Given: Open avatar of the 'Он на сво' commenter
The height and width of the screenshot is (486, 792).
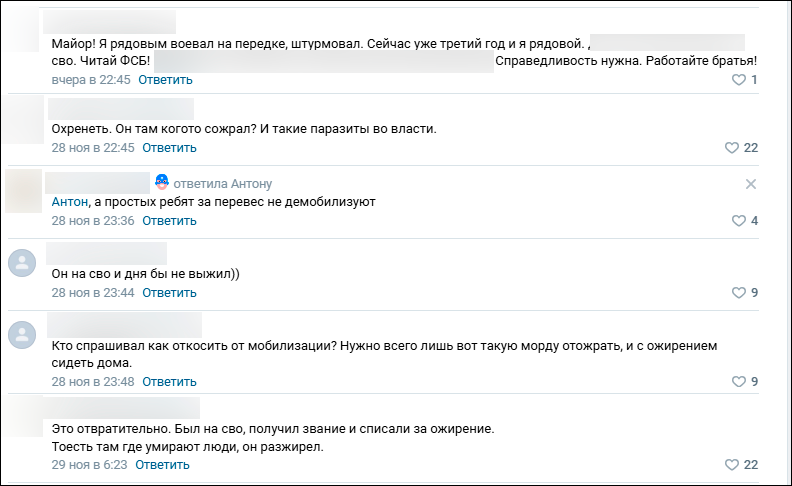Looking at the screenshot, I should (22, 264).
